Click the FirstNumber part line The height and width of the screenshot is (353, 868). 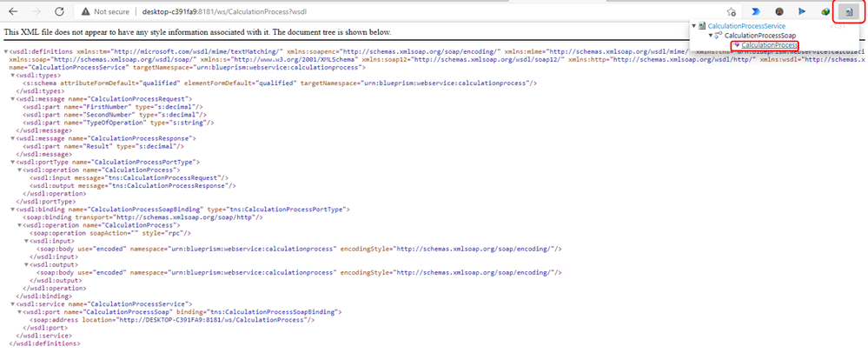pyautogui.click(x=112, y=106)
